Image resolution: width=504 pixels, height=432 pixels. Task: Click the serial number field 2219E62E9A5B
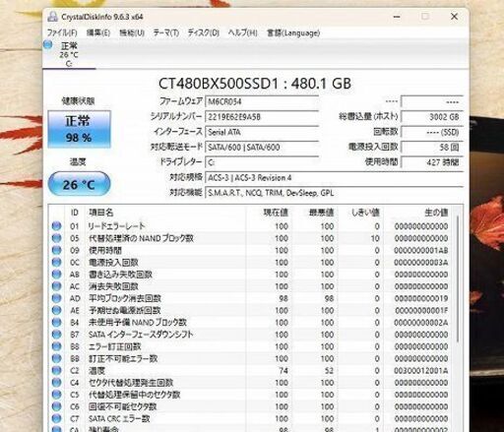click(262, 117)
